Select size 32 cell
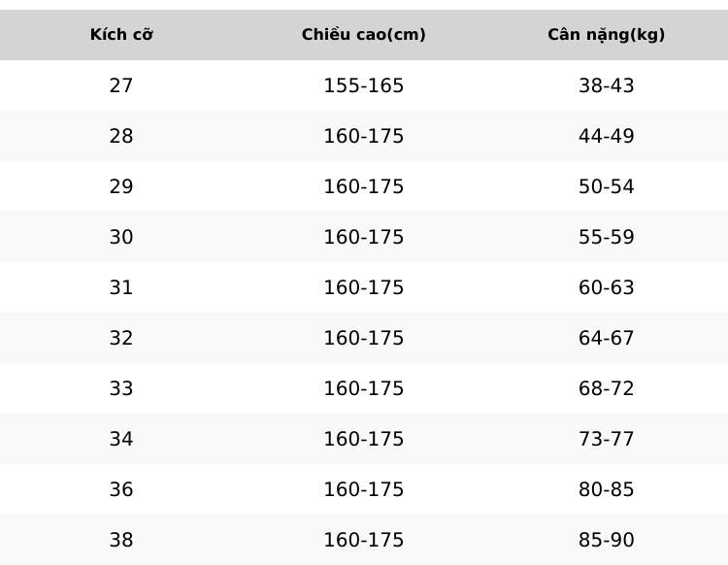Screen dimensions: 728x565 [121, 338]
